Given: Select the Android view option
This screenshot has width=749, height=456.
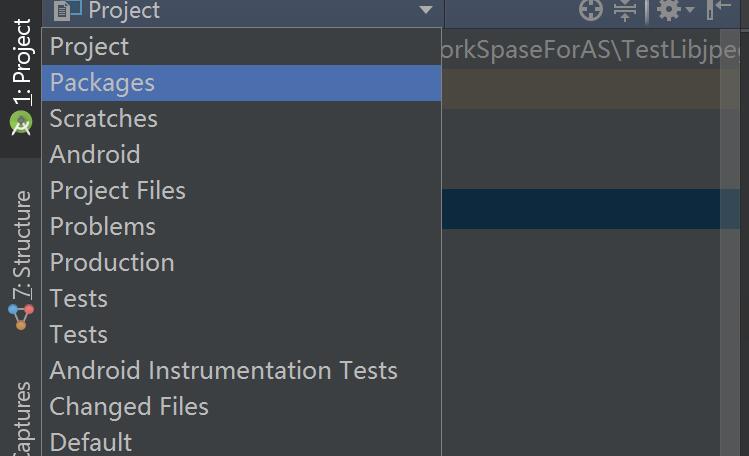Looking at the screenshot, I should pyautogui.click(x=241, y=155).
